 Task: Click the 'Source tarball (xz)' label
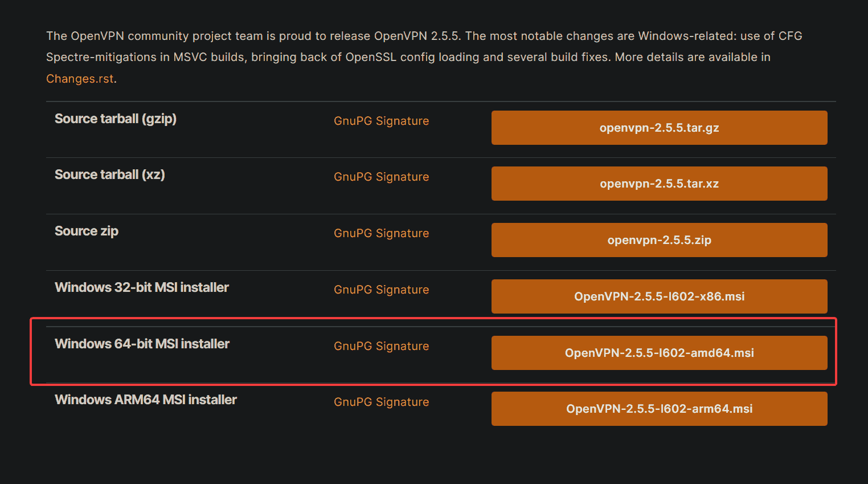coord(110,174)
